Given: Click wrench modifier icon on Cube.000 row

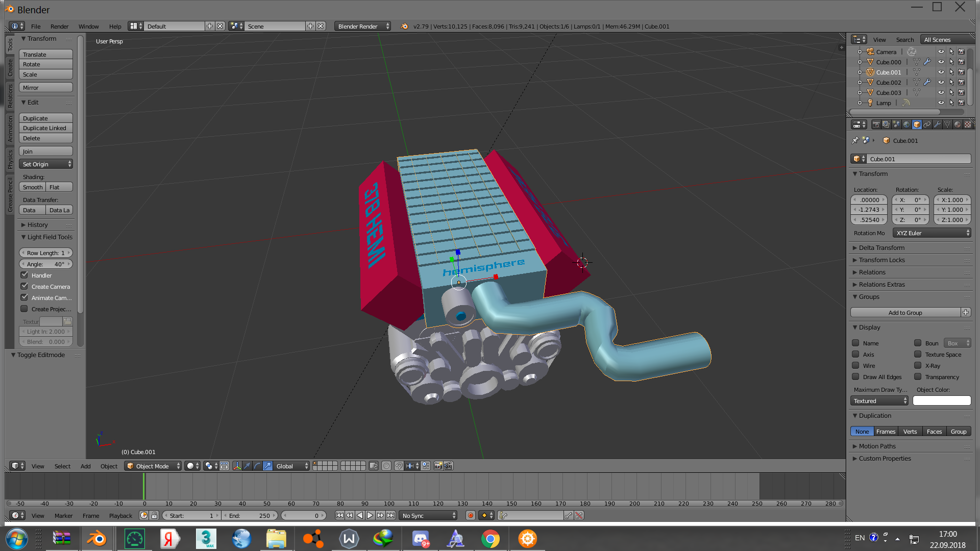Looking at the screenshot, I should (927, 62).
